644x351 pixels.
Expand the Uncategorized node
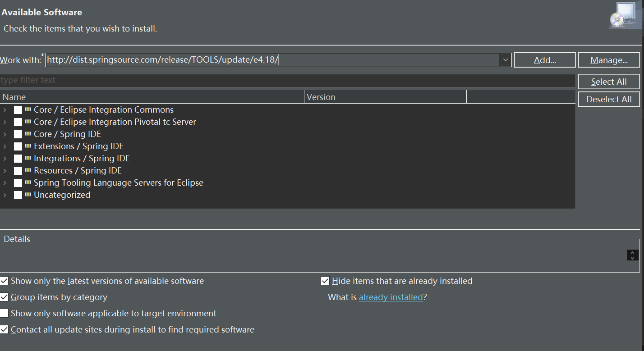[x=5, y=195]
